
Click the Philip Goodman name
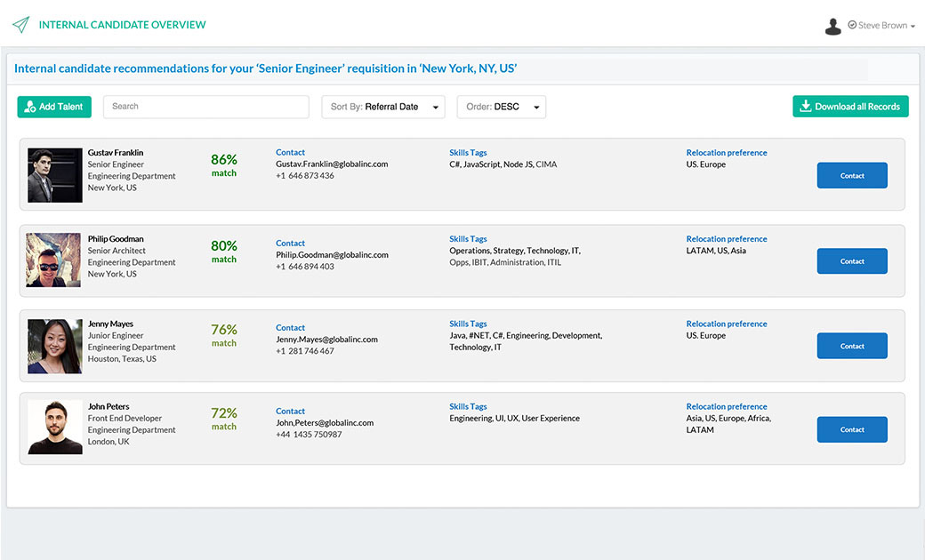pos(116,239)
